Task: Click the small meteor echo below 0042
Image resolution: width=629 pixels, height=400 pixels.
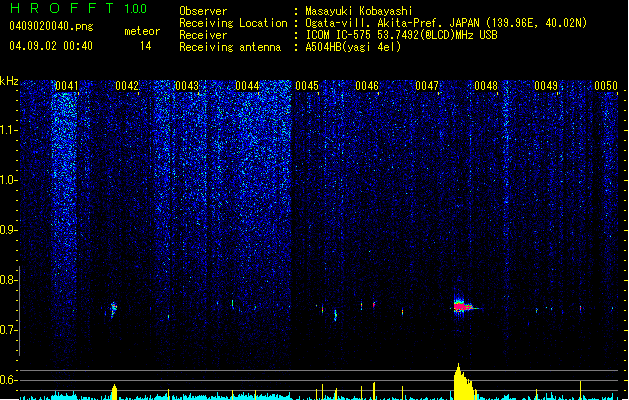Action: click(114, 309)
